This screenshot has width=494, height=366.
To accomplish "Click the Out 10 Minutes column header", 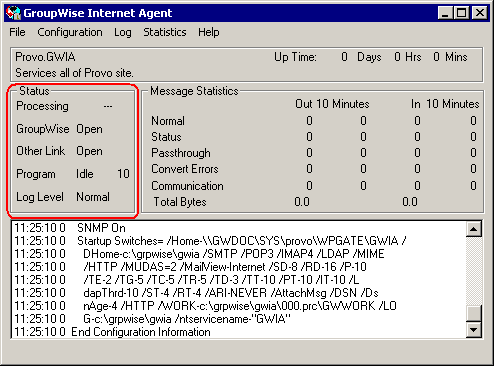I will tap(332, 104).
